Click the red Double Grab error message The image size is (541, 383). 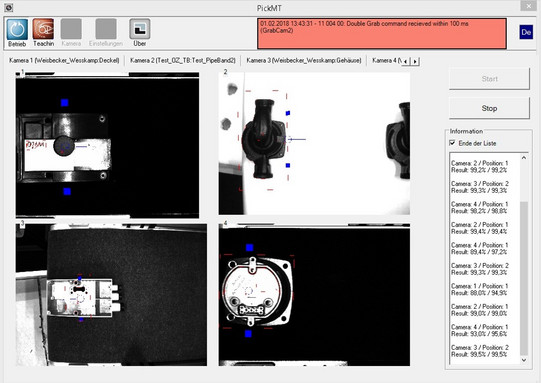tap(382, 33)
